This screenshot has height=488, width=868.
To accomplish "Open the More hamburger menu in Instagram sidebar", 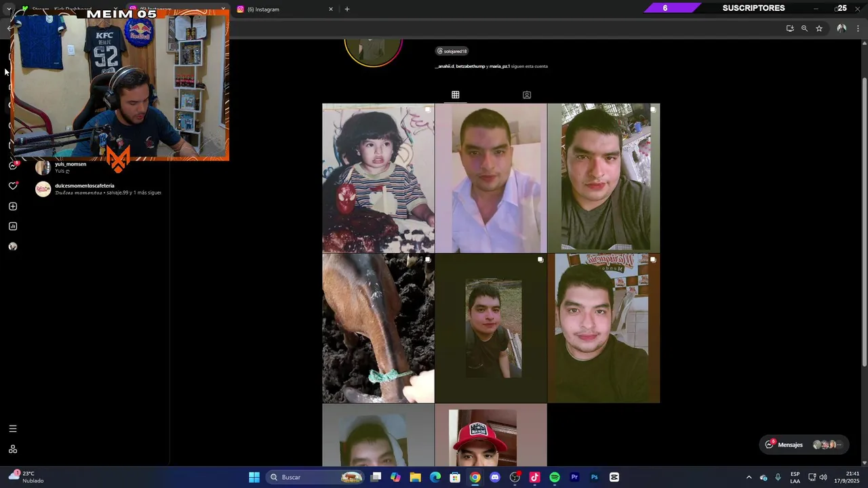I will tap(13, 428).
